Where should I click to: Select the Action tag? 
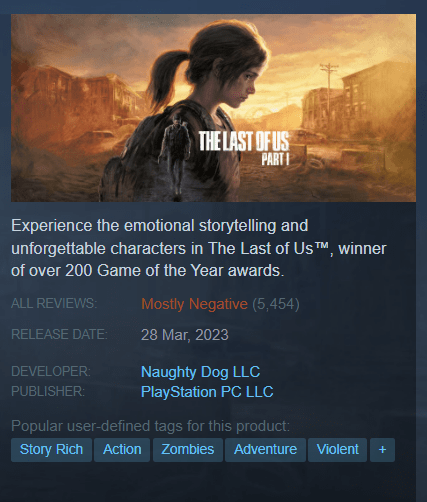tap(122, 450)
